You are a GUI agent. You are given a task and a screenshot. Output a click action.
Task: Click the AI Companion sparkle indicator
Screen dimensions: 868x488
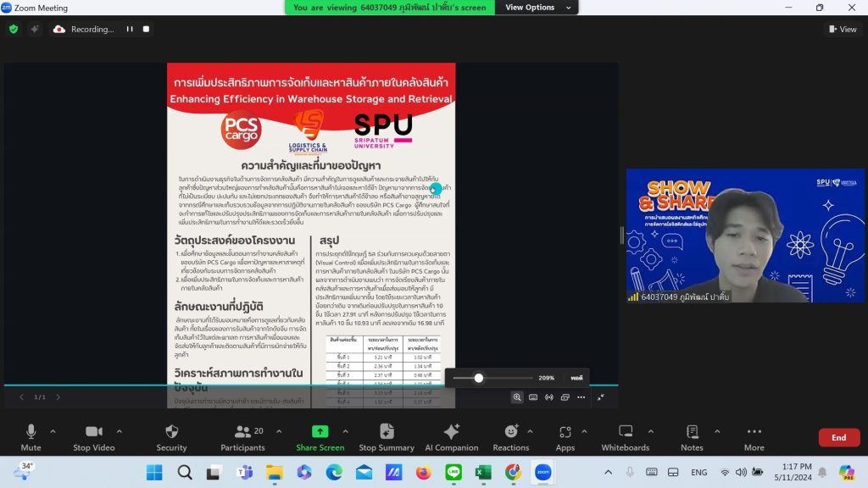34,29
